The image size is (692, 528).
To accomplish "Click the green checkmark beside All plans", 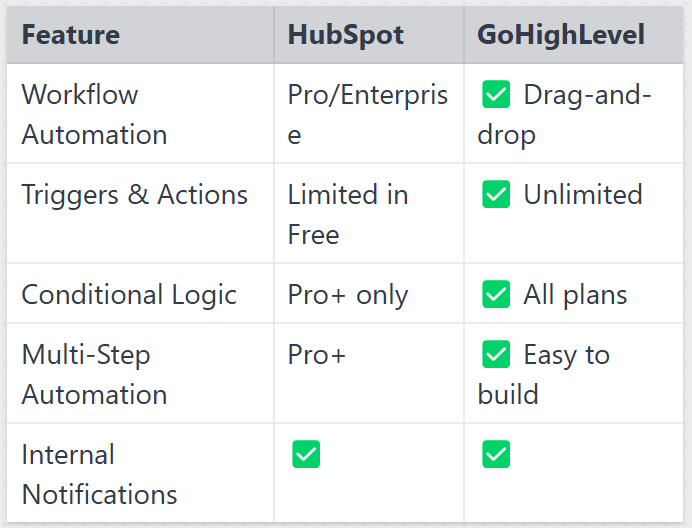I will [x=496, y=294].
